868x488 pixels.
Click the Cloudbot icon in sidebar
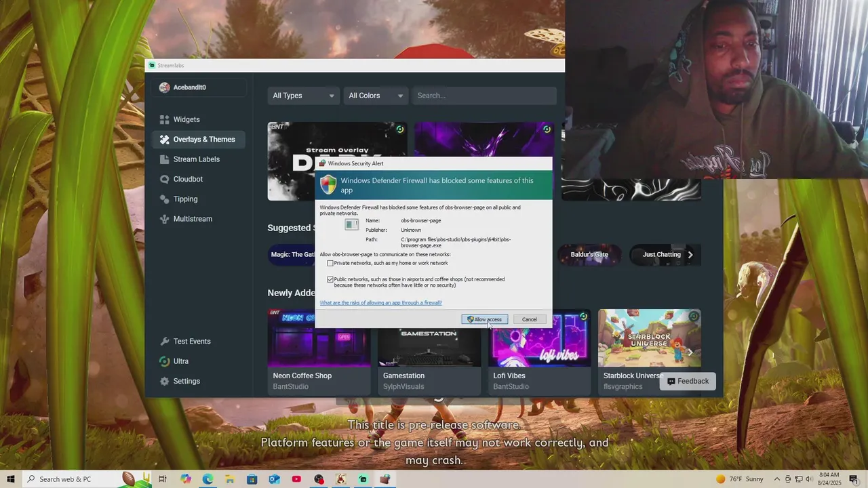coord(164,179)
